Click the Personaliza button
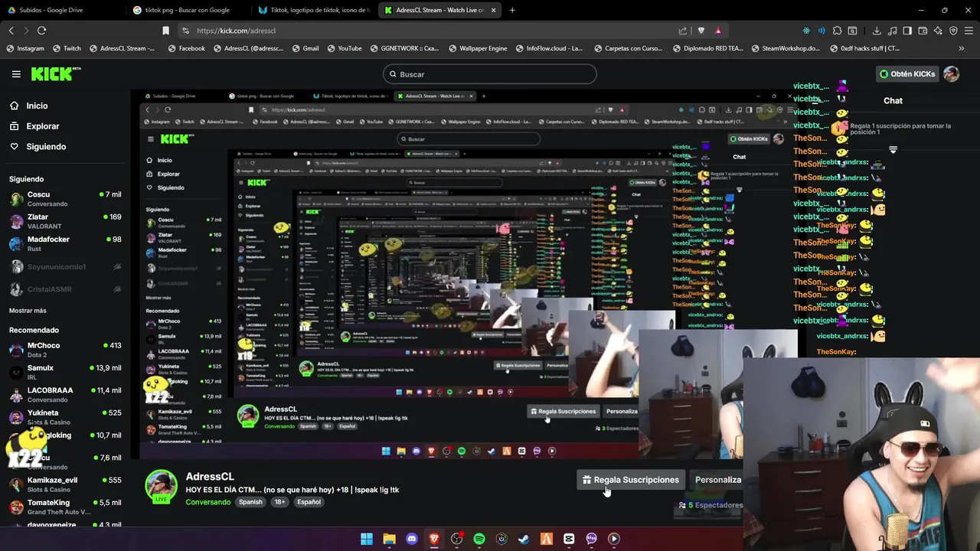This screenshot has width=980, height=551. 717,480
